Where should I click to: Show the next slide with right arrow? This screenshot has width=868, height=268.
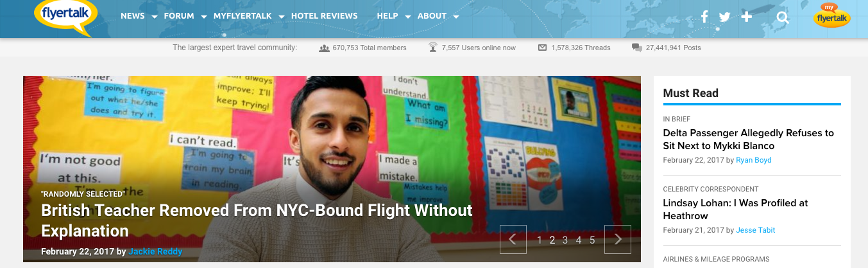pos(618,239)
